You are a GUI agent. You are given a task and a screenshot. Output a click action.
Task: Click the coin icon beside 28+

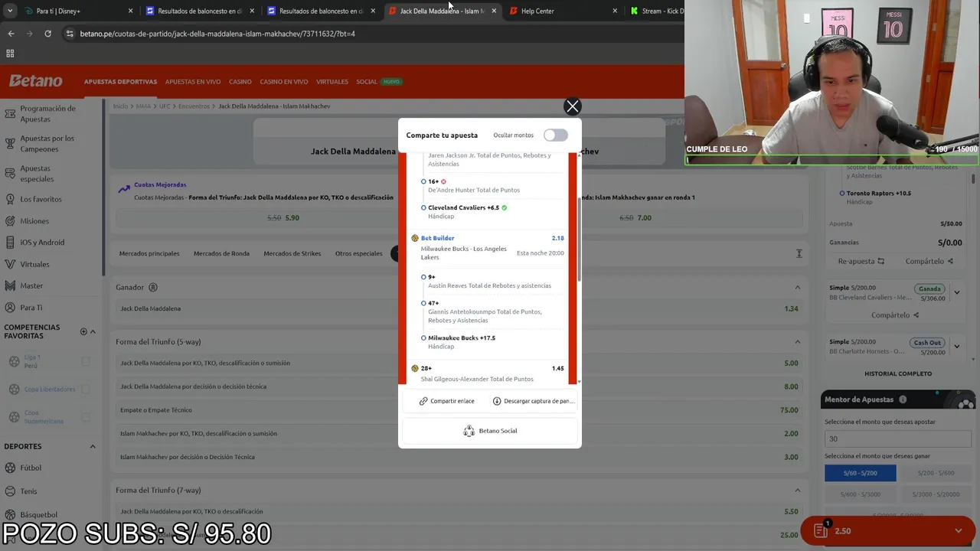[415, 368]
